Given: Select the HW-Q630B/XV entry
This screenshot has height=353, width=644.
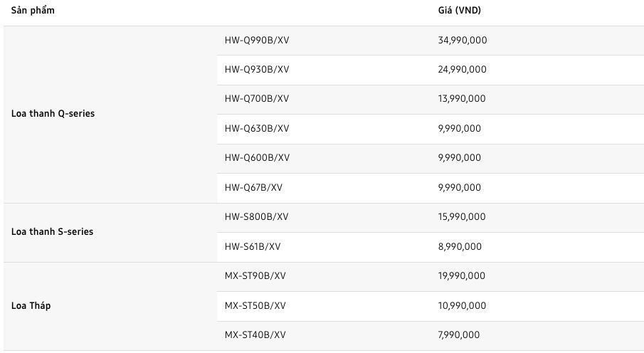Looking at the screenshot, I should 431,129.
